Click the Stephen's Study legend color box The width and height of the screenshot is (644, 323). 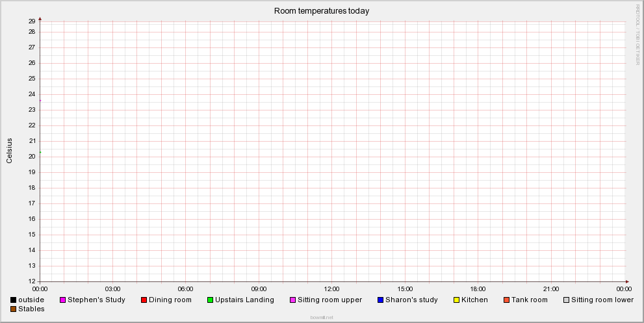click(x=63, y=300)
